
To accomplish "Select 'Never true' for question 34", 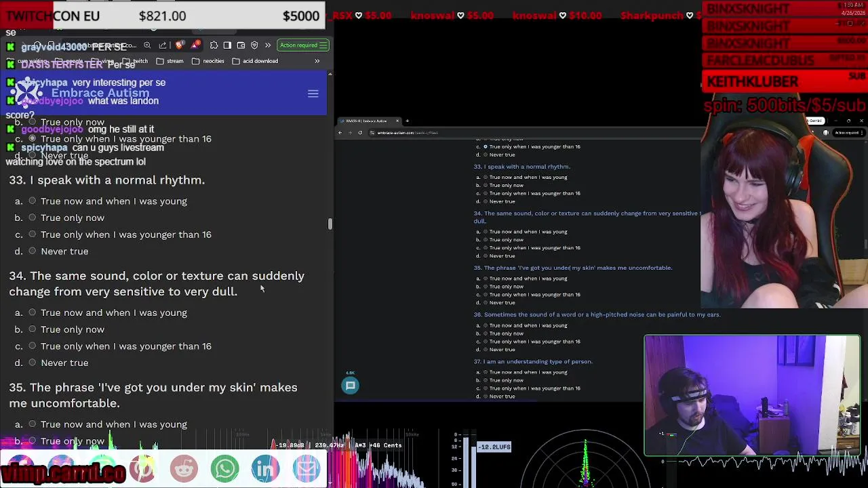I will [x=32, y=363].
